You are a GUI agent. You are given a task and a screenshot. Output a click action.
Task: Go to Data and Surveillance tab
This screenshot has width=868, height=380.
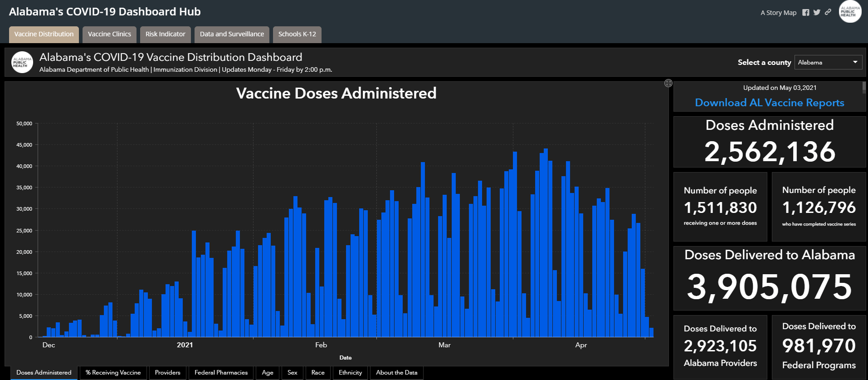[232, 35]
